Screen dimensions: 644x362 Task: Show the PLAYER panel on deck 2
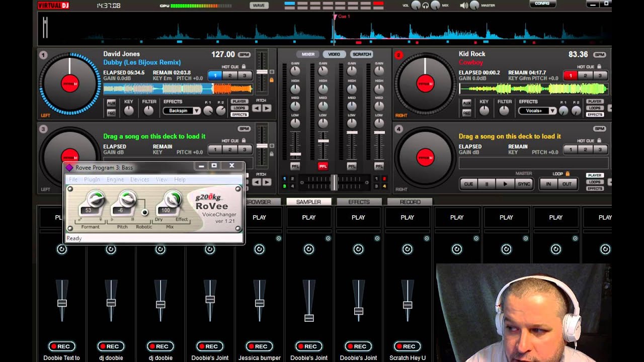pos(595,102)
